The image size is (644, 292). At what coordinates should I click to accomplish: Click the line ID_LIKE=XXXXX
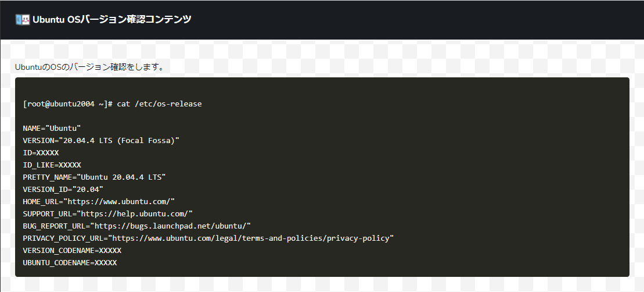pos(52,165)
